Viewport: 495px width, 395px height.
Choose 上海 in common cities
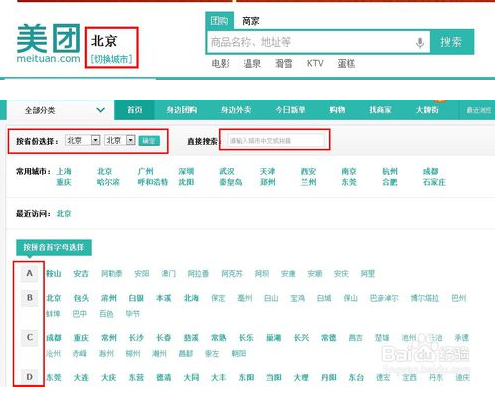pyautogui.click(x=64, y=171)
